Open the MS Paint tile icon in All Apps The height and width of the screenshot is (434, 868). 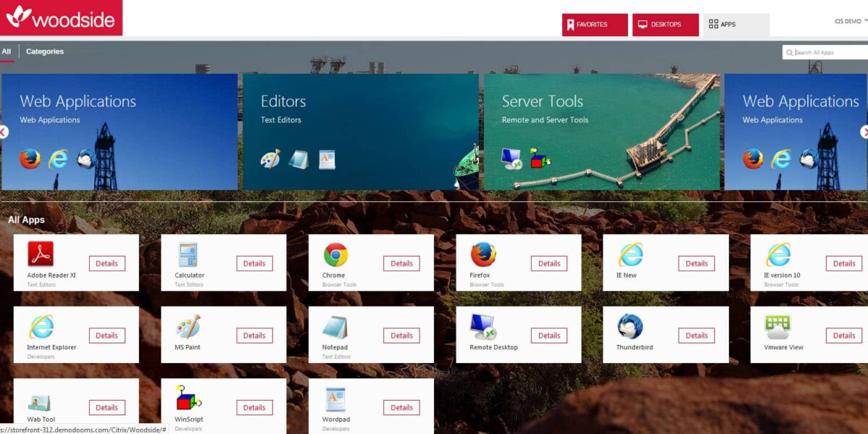(x=188, y=327)
